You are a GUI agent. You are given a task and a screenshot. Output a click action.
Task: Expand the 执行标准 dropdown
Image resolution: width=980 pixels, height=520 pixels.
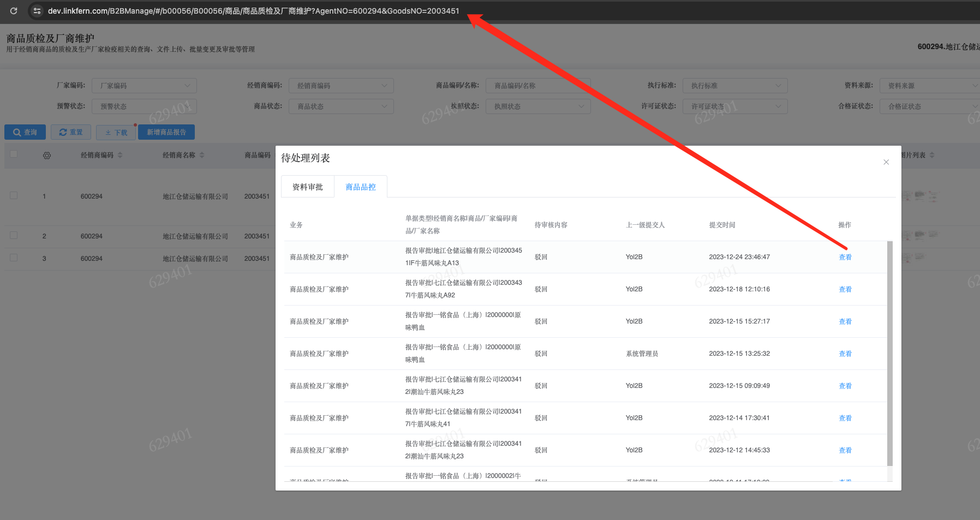point(734,86)
